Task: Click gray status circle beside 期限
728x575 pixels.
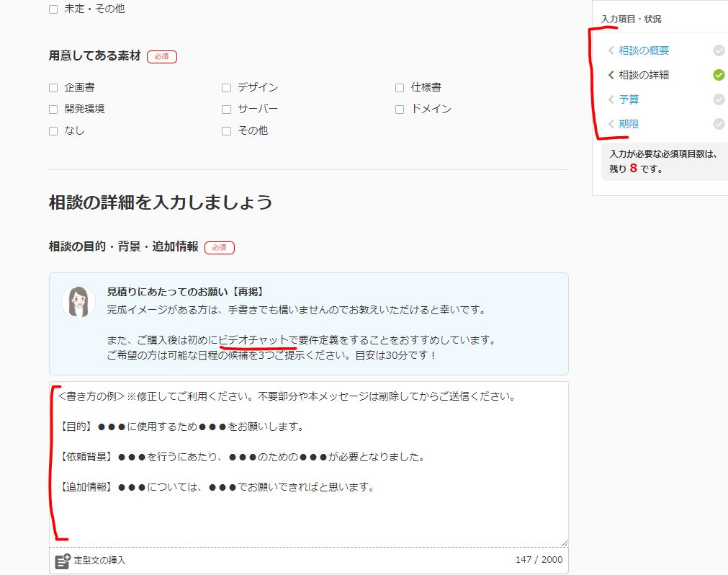Action: point(719,124)
